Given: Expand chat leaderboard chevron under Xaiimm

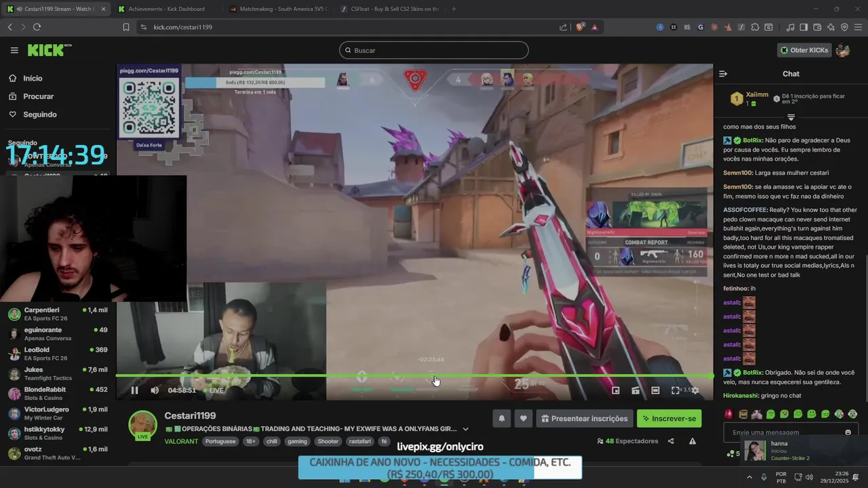Looking at the screenshot, I should [791, 117].
